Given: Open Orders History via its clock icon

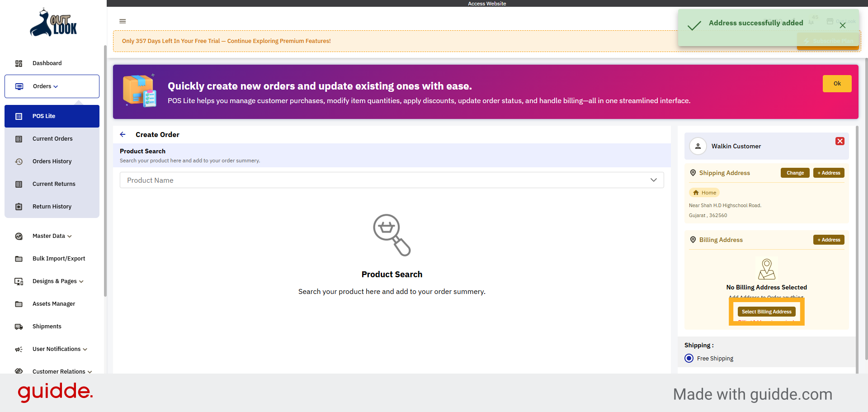Looking at the screenshot, I should tap(19, 161).
